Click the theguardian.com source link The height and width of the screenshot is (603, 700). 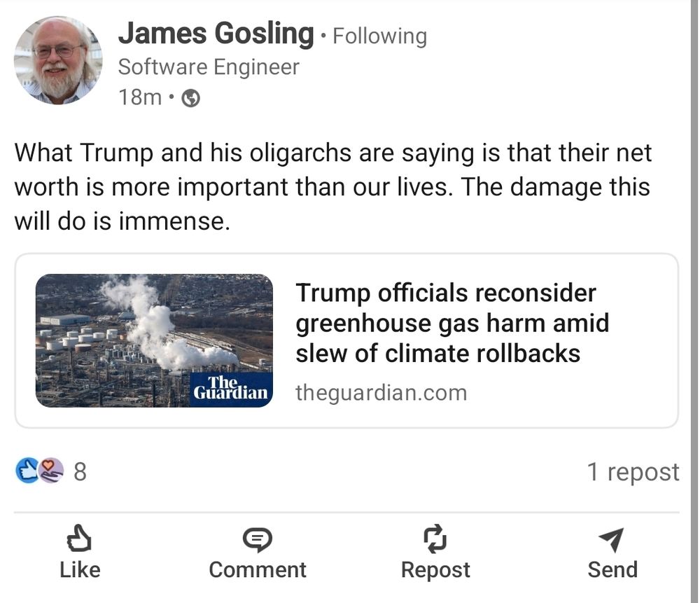[x=381, y=392]
